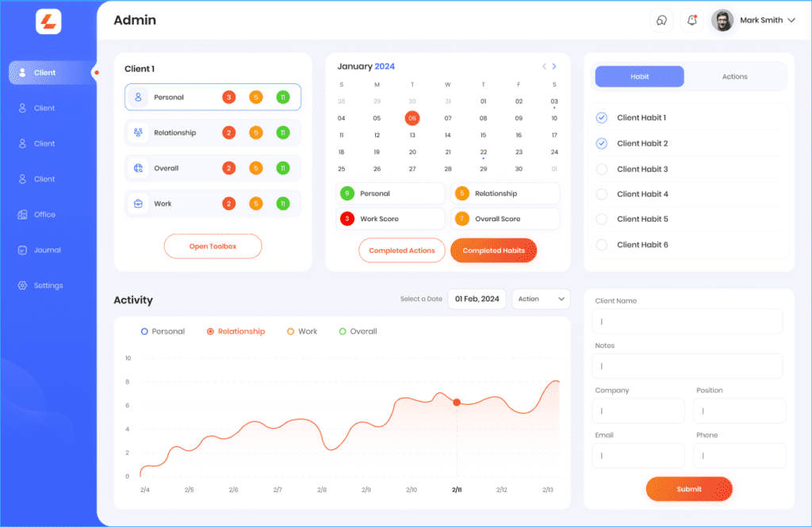This screenshot has height=527, width=812.
Task: Click the Settings gear icon in sidebar
Action: click(x=22, y=285)
